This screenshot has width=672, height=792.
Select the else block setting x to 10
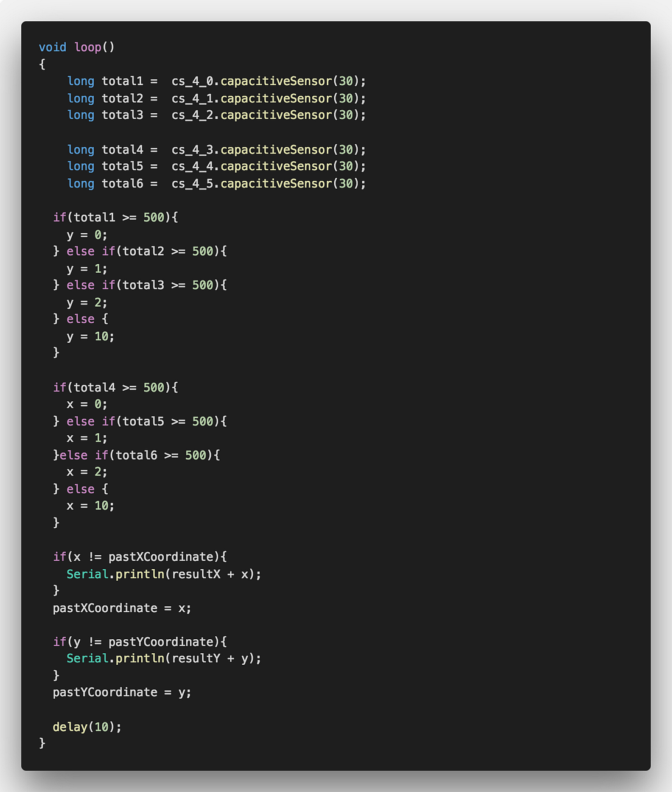tap(80, 488)
